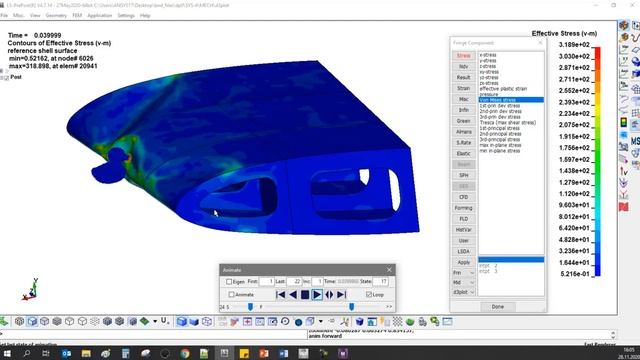Choose Von Mises stress in list
Image resolution: width=640 pixels, height=360 pixels.
tap(511, 100)
